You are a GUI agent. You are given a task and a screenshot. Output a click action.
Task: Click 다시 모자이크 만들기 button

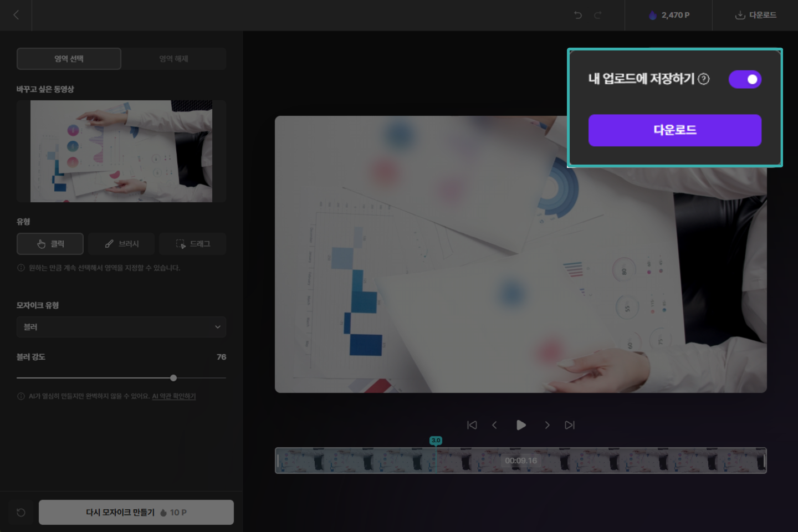click(136, 513)
